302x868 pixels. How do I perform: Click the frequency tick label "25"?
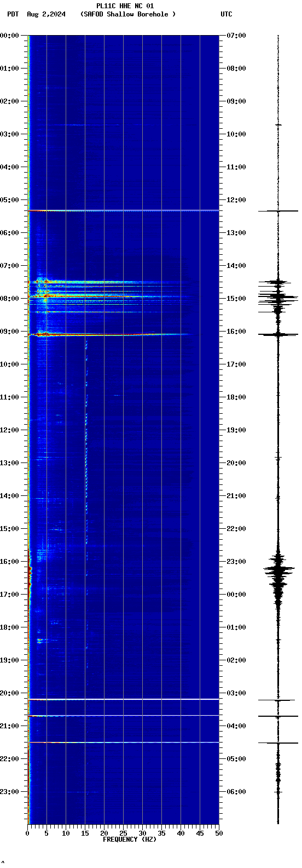(123, 833)
